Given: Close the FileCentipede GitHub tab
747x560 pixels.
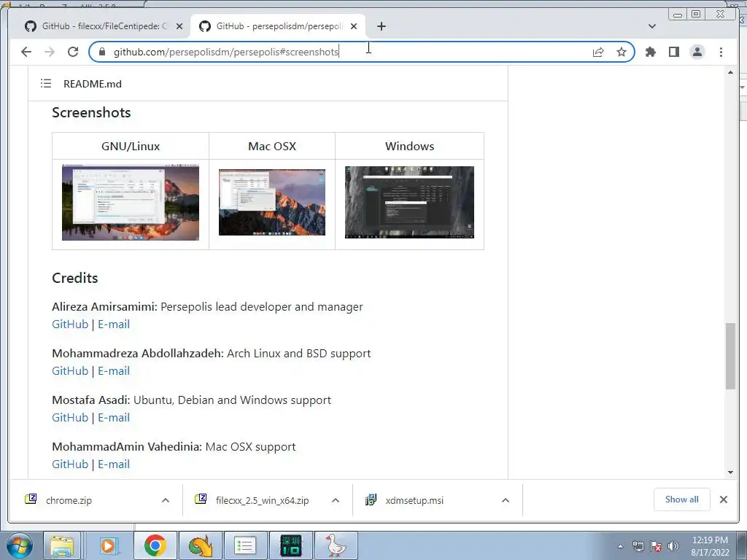Looking at the screenshot, I should click(x=179, y=26).
